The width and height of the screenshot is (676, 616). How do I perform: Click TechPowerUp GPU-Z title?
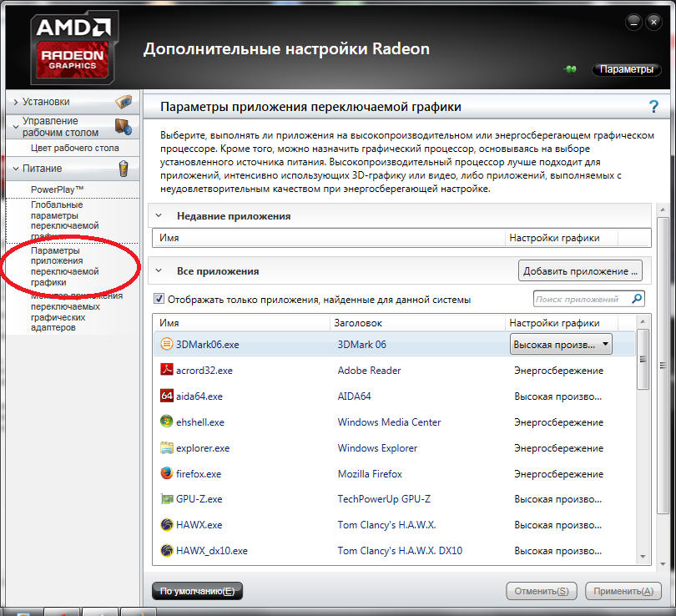pyautogui.click(x=384, y=499)
